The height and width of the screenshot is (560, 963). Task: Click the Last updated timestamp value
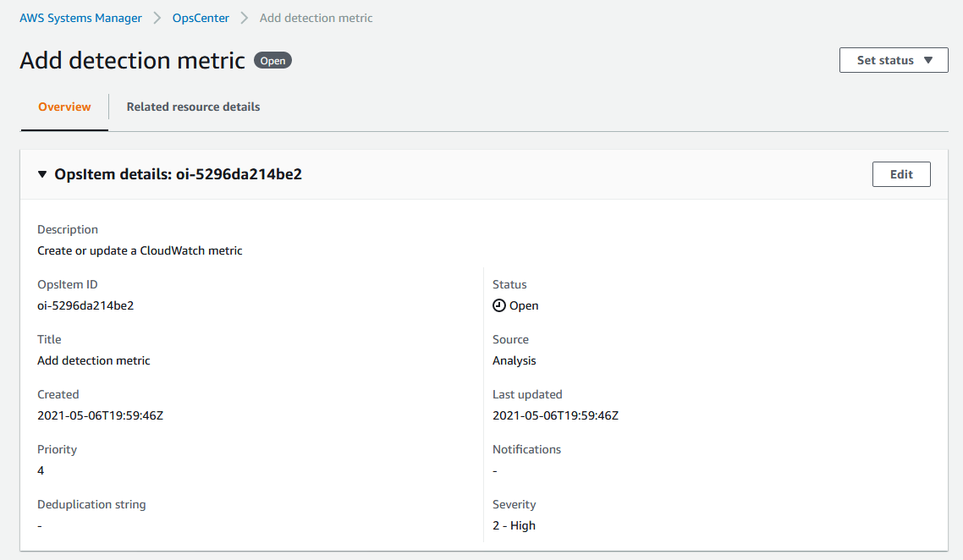click(x=555, y=415)
